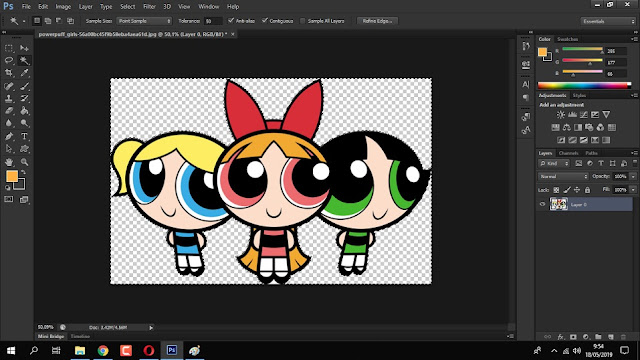Switch to the Styles tab

point(579,96)
